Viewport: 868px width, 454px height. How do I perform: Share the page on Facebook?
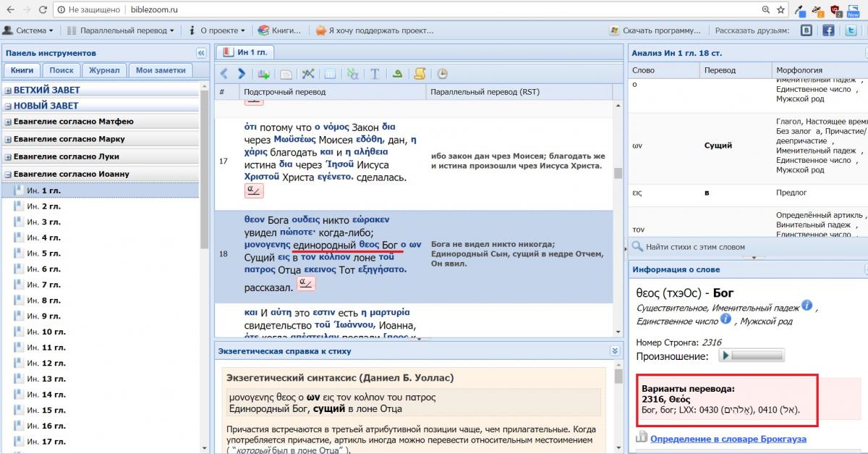828,30
